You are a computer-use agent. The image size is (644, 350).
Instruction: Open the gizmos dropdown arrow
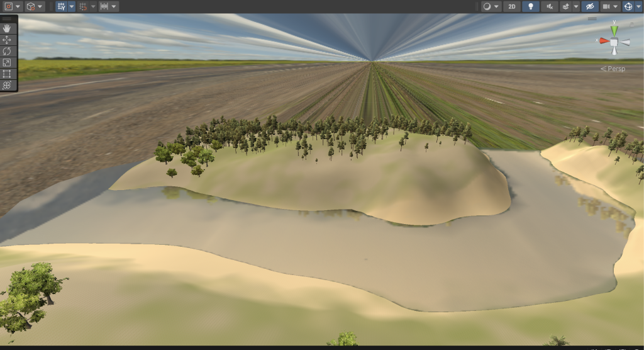(x=637, y=6)
